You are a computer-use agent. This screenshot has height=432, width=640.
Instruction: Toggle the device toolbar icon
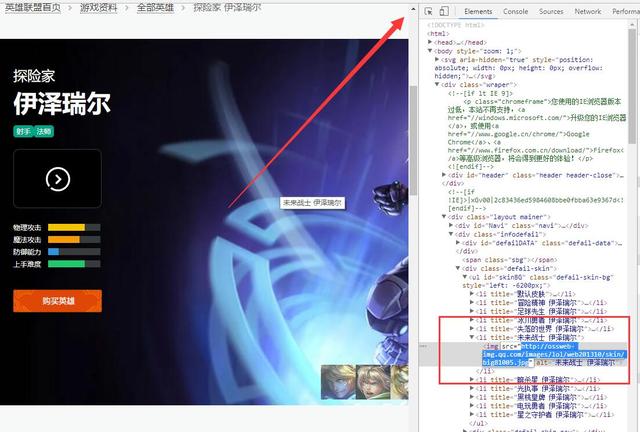pos(444,11)
